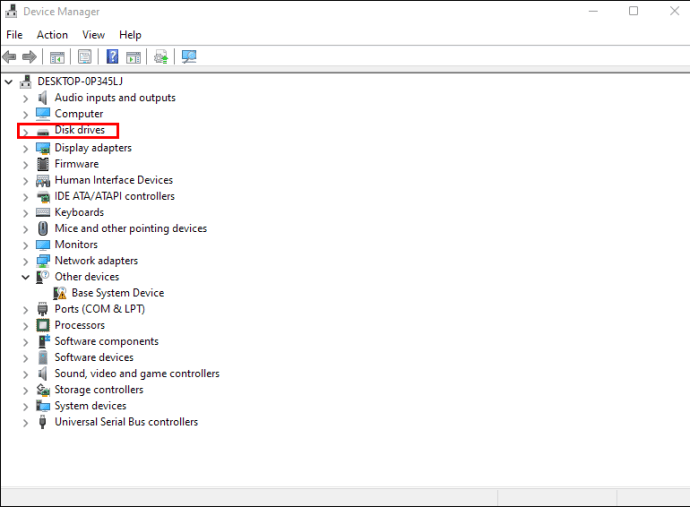The height and width of the screenshot is (507, 690).
Task: Select the Base System Device entry
Action: point(118,293)
